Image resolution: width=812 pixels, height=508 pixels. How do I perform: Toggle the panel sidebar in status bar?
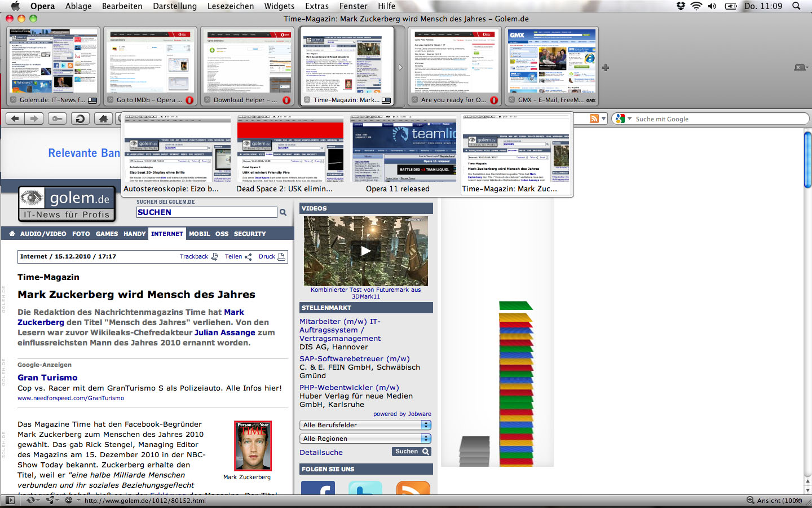click(x=10, y=500)
